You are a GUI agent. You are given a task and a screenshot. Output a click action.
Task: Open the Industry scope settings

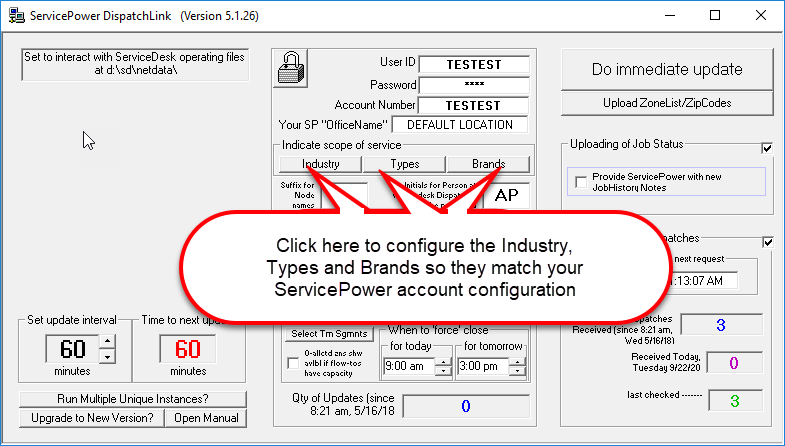click(x=320, y=164)
